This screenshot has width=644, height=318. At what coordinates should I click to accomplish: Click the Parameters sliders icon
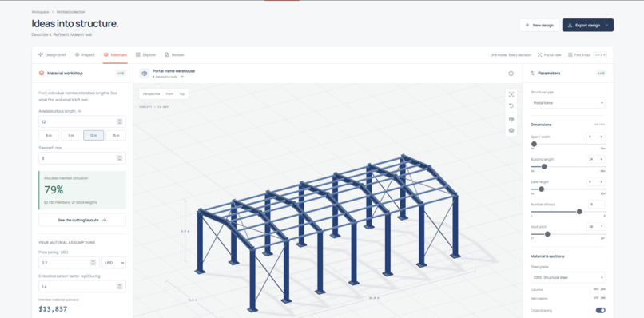tap(532, 74)
